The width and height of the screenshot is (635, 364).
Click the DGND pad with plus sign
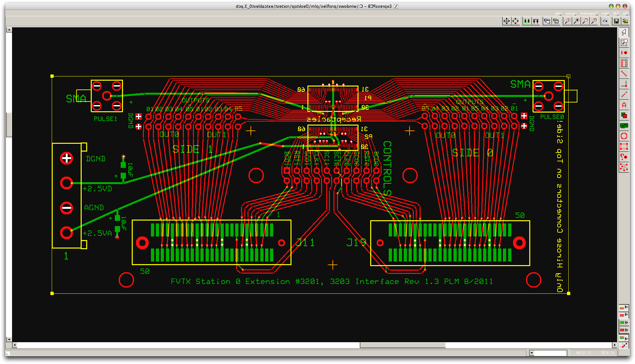click(x=67, y=158)
